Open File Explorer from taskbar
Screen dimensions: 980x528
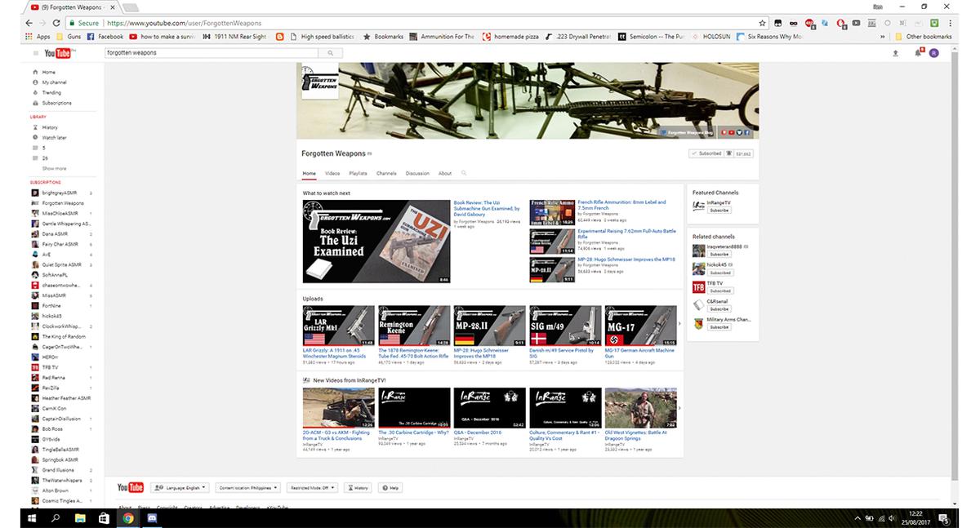[80, 517]
